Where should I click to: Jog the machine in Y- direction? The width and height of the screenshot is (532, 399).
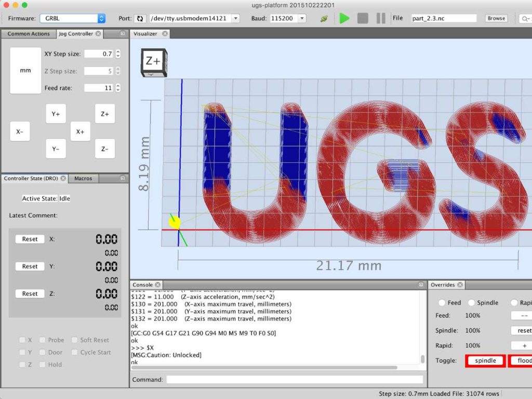(x=56, y=149)
